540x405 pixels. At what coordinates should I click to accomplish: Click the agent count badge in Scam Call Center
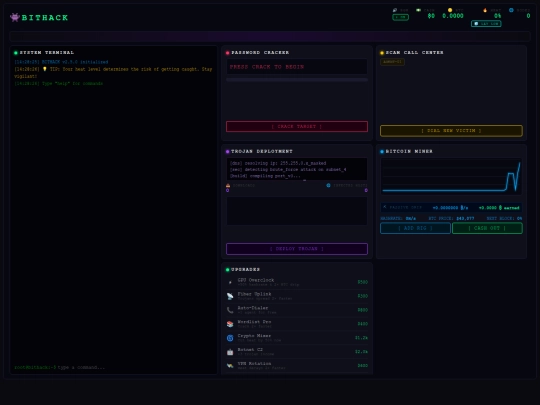(392, 62)
